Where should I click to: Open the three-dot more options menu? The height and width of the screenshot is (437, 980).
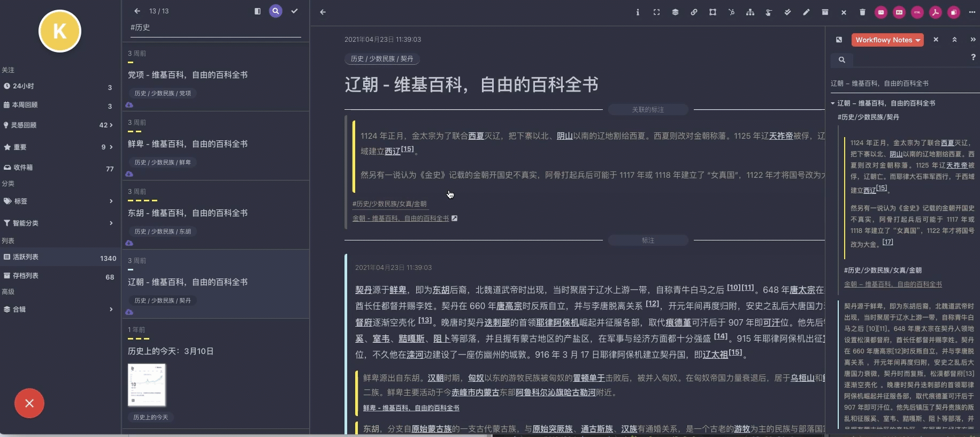[x=972, y=12]
